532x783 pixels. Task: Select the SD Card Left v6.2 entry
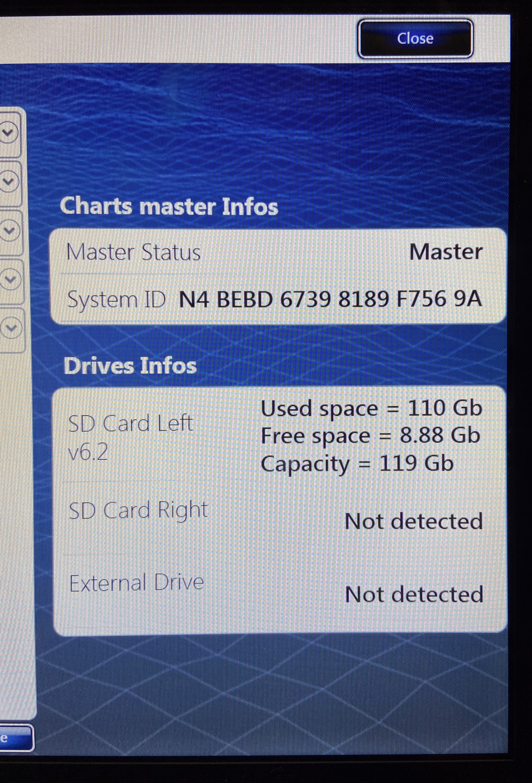click(x=131, y=436)
